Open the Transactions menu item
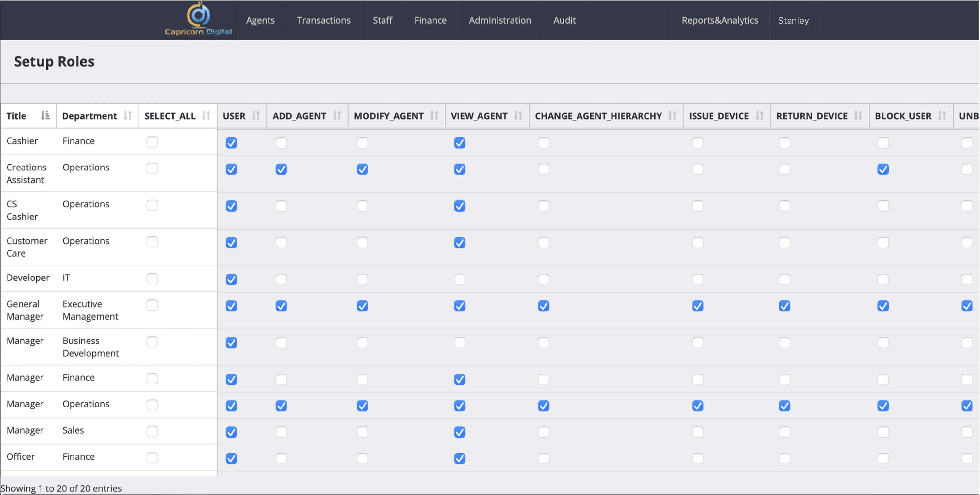 323,20
